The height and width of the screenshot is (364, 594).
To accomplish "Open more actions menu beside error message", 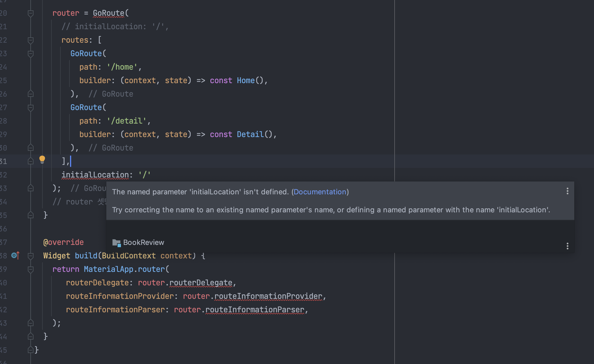I will (x=567, y=191).
